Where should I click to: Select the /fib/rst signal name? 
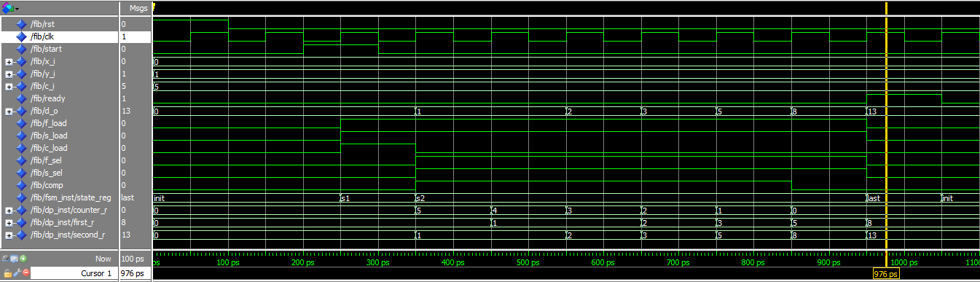point(43,24)
